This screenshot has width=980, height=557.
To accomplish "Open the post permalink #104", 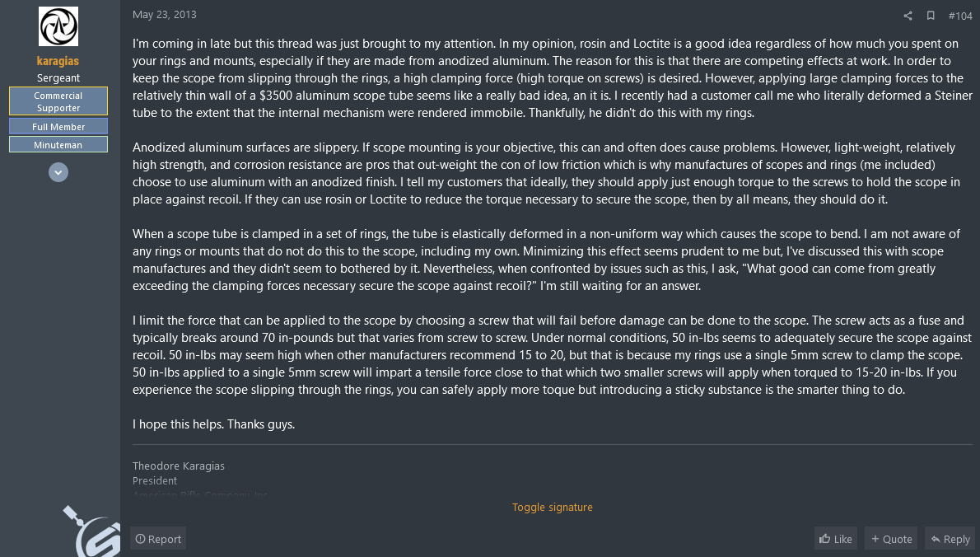I will [x=960, y=16].
